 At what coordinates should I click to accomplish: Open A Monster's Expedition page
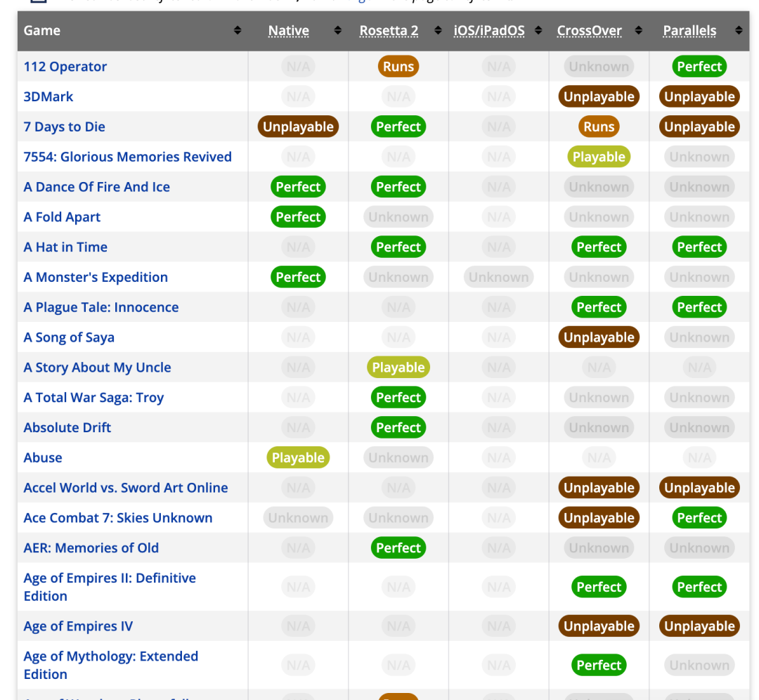pos(96,277)
